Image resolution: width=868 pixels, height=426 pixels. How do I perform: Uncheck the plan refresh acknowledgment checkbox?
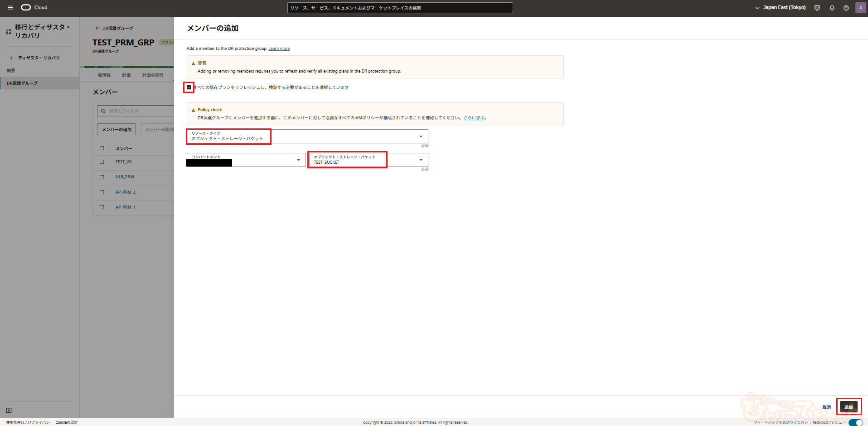point(189,88)
